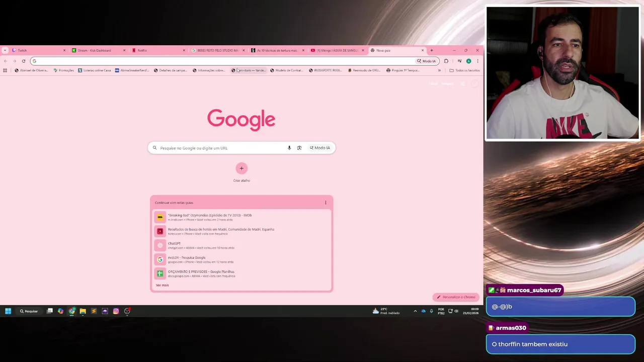
Task: Open the Chrome three-dot menu
Action: [477, 61]
